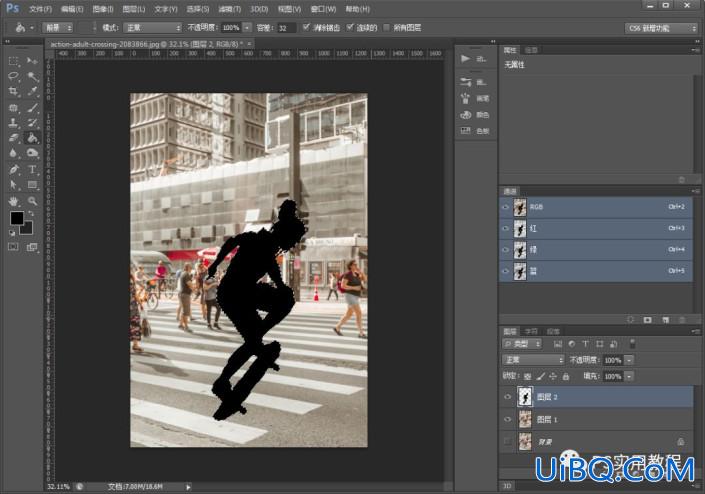Select the Eyedropper tool
705x494 pixels.
pos(32,91)
